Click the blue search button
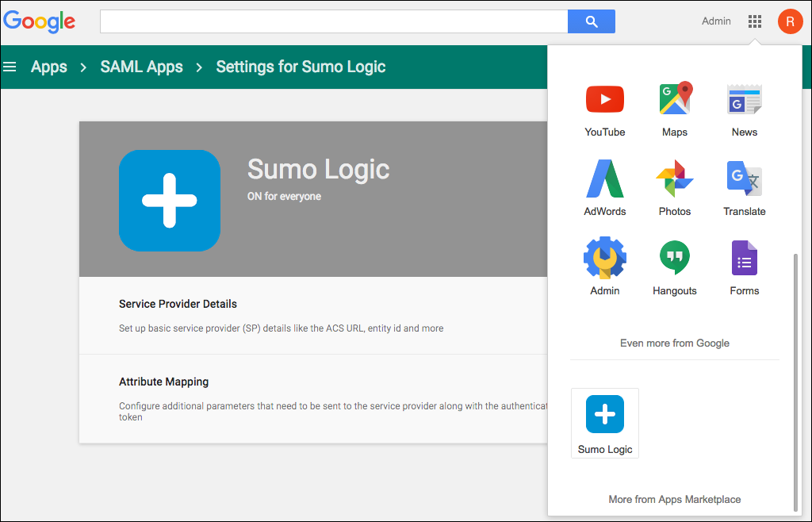The height and width of the screenshot is (522, 812). tap(591, 21)
